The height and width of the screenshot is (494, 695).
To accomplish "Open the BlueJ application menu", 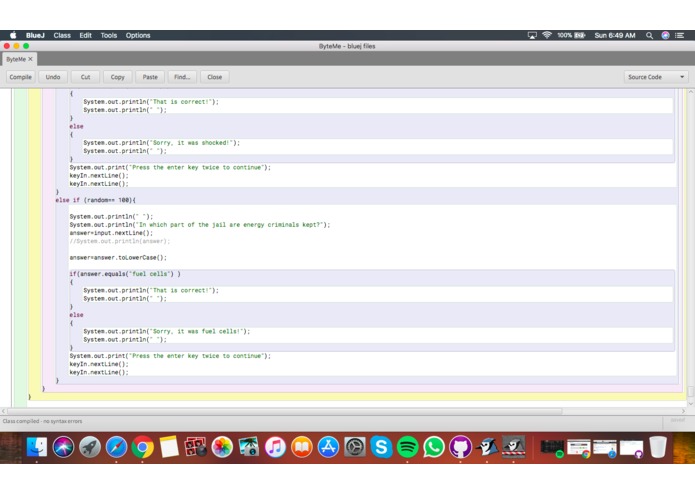I will [35, 35].
